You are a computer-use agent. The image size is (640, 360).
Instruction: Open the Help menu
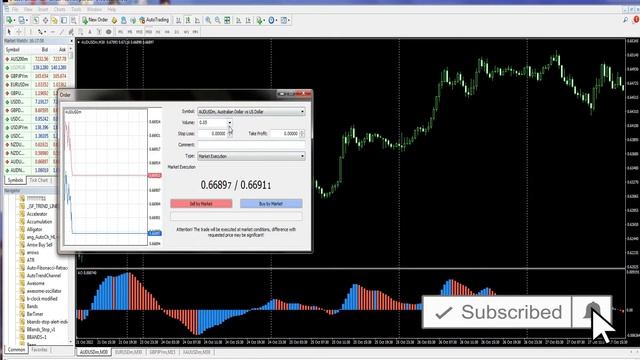pyautogui.click(x=112, y=9)
